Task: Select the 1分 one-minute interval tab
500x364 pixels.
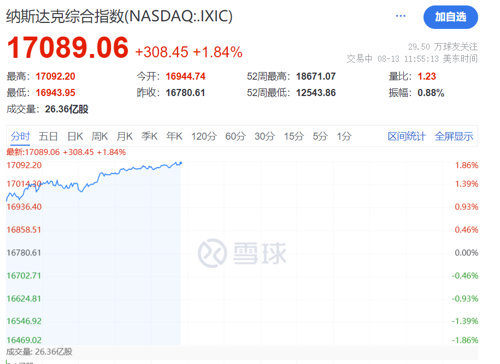Action: [344, 136]
